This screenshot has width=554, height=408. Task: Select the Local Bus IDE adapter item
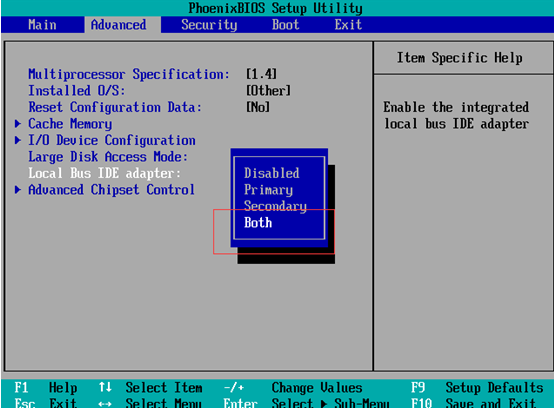click(x=104, y=173)
